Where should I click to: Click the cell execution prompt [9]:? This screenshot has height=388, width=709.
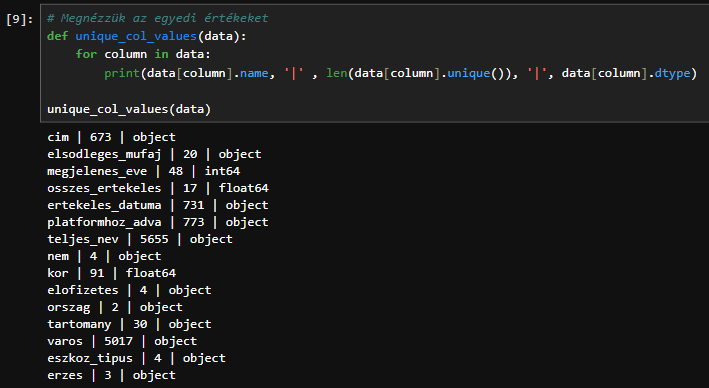click(x=19, y=19)
